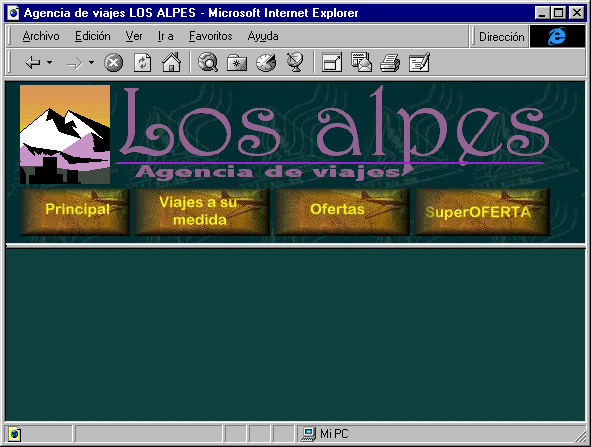Refresh the page using the toolbar icon
591x447 pixels.
point(143,63)
